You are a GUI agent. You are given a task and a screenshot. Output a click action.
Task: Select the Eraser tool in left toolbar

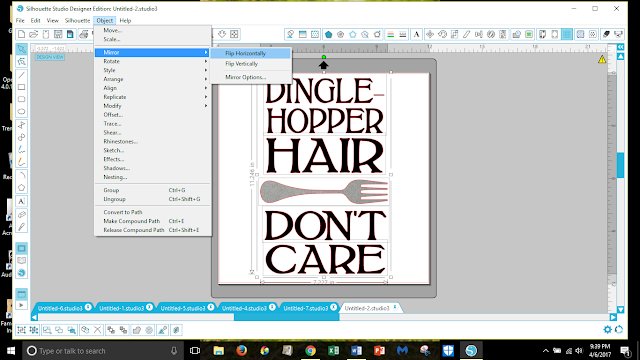click(22, 214)
